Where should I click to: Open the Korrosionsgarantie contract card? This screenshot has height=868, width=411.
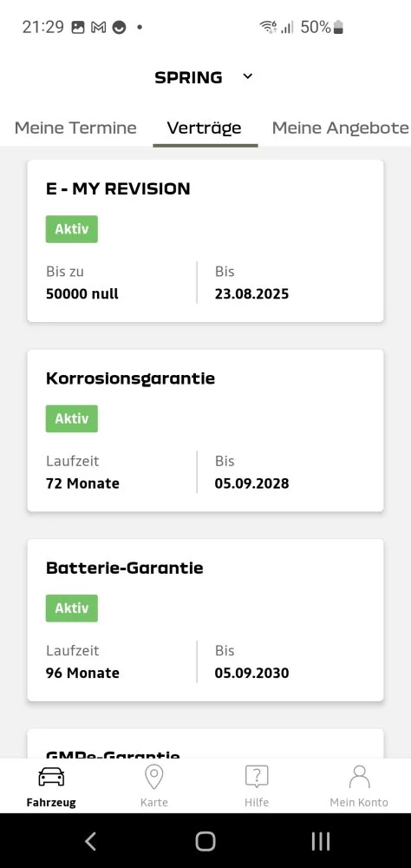tap(205, 431)
